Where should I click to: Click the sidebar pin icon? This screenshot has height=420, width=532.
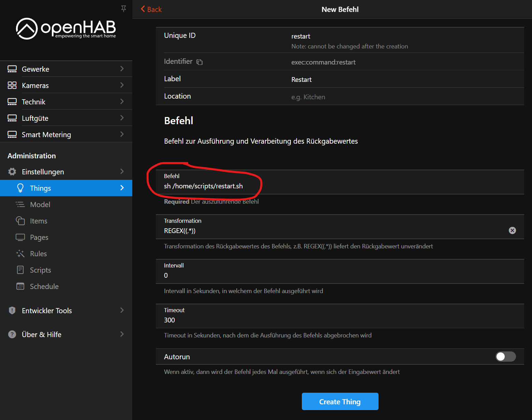123,9
